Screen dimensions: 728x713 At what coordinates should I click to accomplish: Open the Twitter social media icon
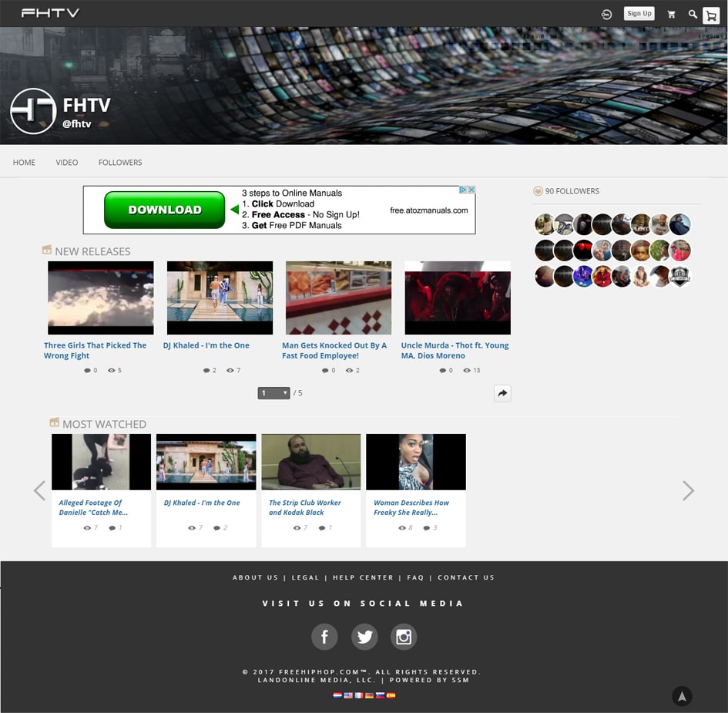tap(364, 637)
